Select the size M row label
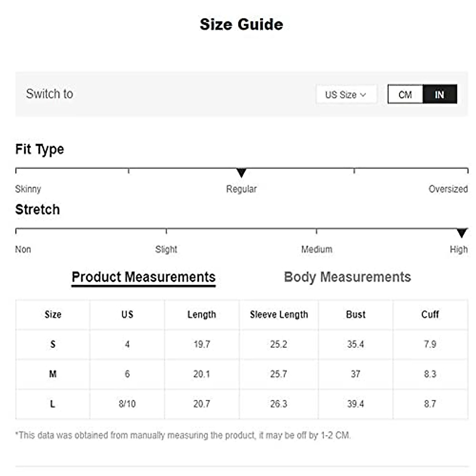 coord(53,374)
